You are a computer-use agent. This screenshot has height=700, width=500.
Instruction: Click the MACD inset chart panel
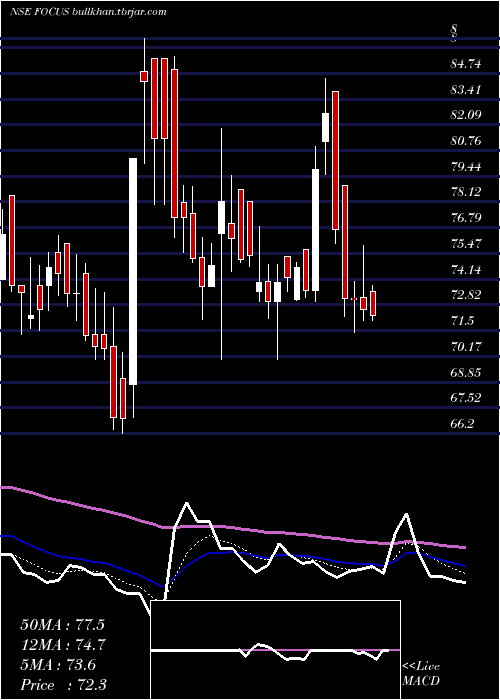[276, 650]
